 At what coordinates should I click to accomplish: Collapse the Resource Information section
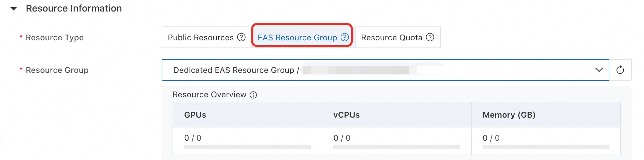pyautogui.click(x=14, y=9)
